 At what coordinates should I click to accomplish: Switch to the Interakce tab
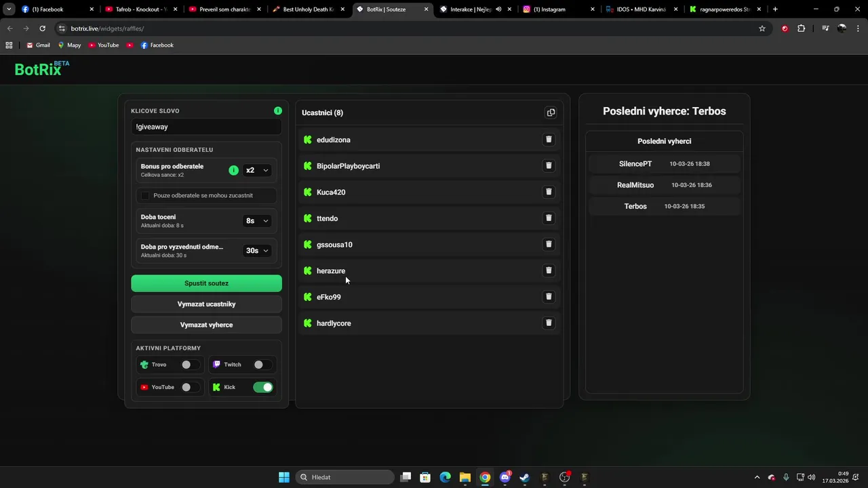[475, 9]
